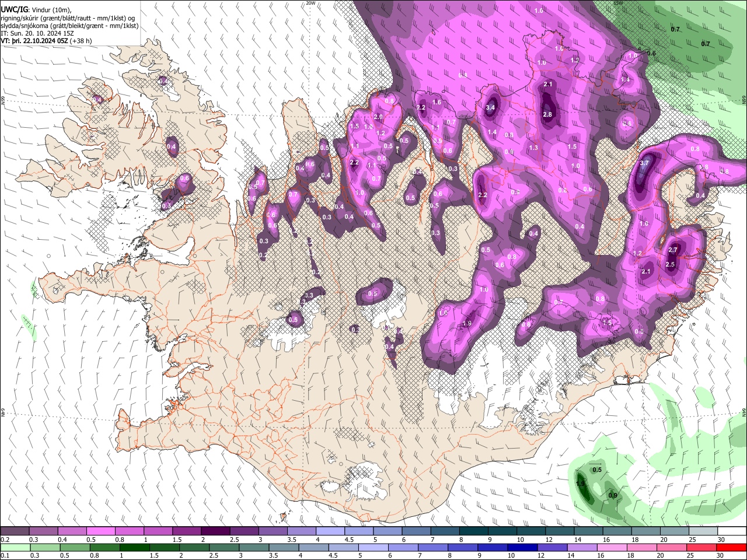Click the 3.4 snowfall value on the map
747x560 pixels.
point(491,107)
